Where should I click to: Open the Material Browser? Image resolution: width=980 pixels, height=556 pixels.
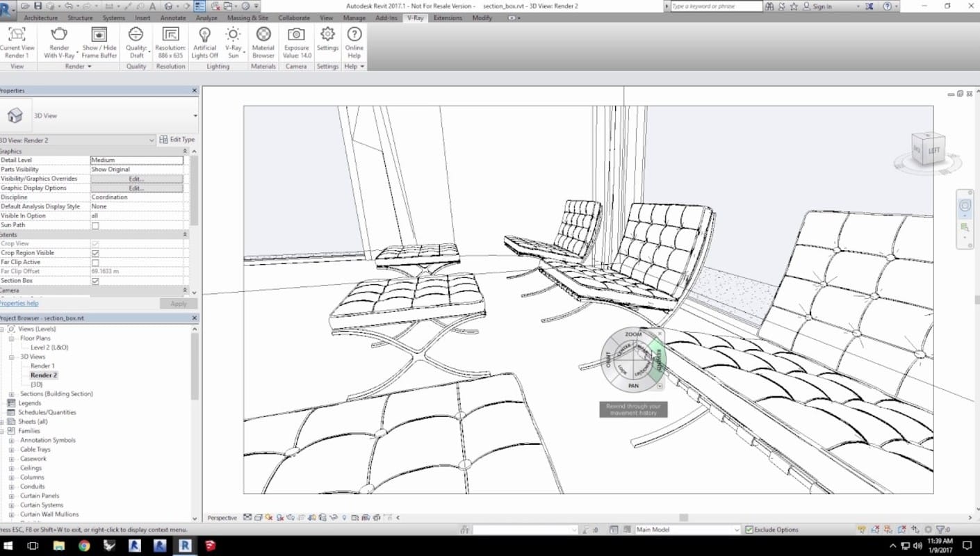(x=263, y=35)
